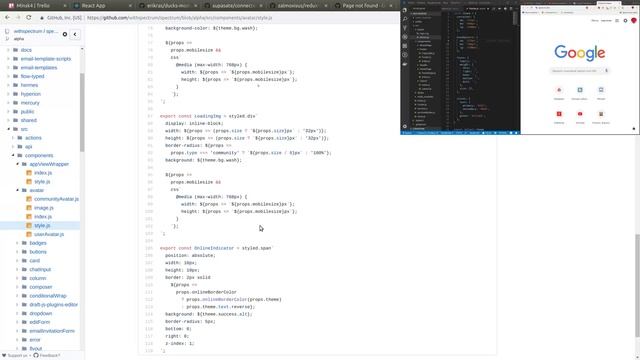Open Source Control in the VS Code activity bar
This screenshot has height=360, width=640.
point(405,28)
